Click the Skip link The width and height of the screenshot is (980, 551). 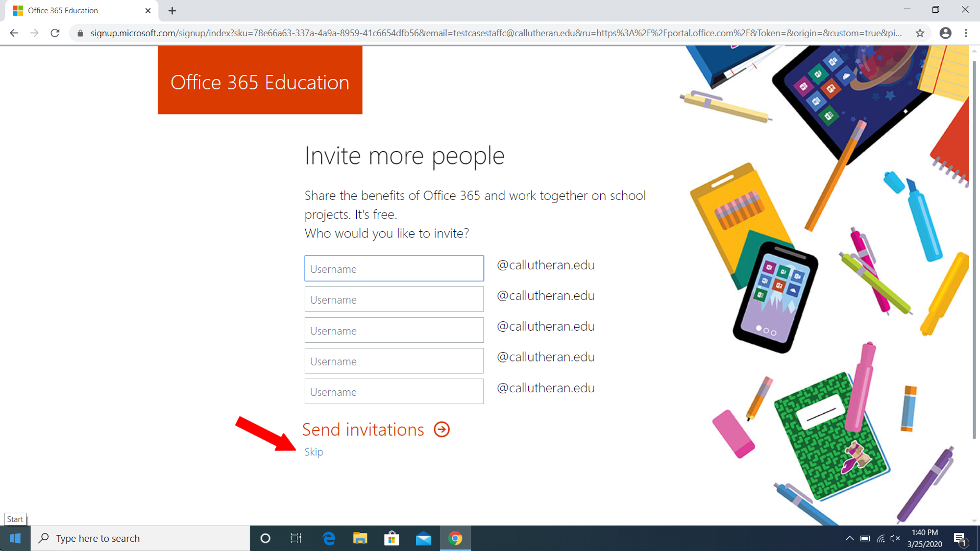click(x=314, y=452)
